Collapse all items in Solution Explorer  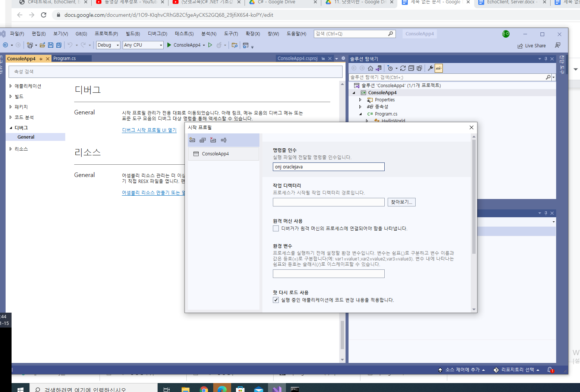click(x=411, y=68)
